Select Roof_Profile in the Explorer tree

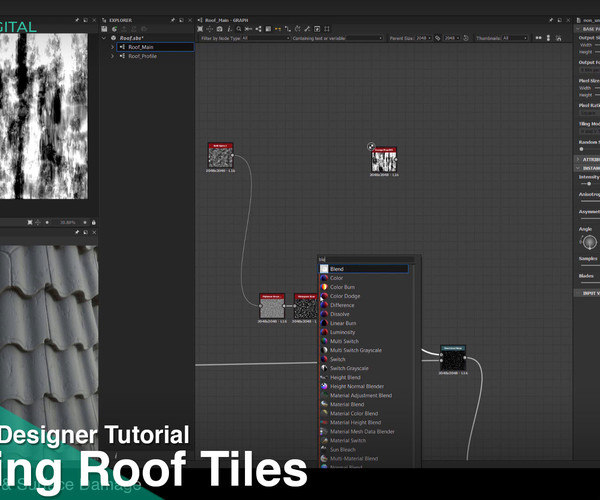(x=142, y=56)
